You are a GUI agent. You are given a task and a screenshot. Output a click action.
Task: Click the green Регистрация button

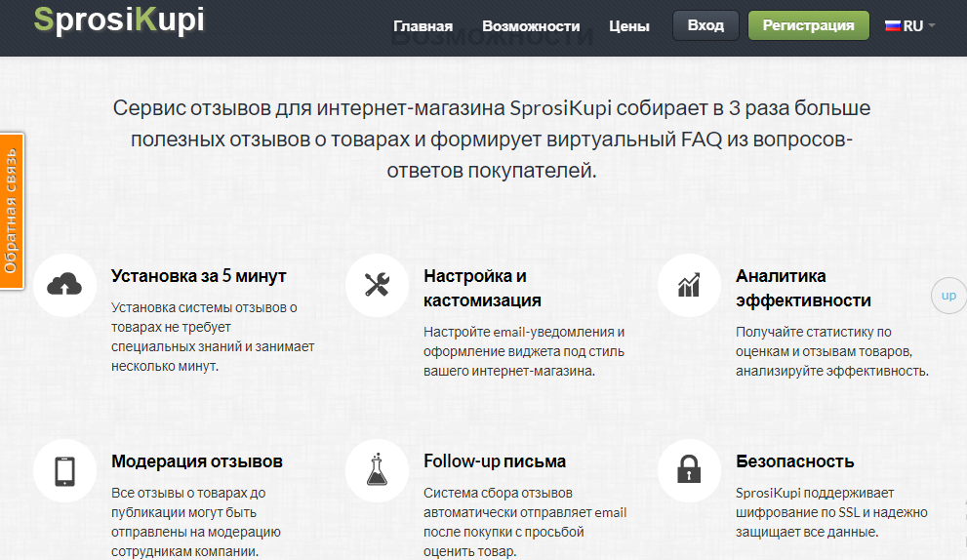809,25
